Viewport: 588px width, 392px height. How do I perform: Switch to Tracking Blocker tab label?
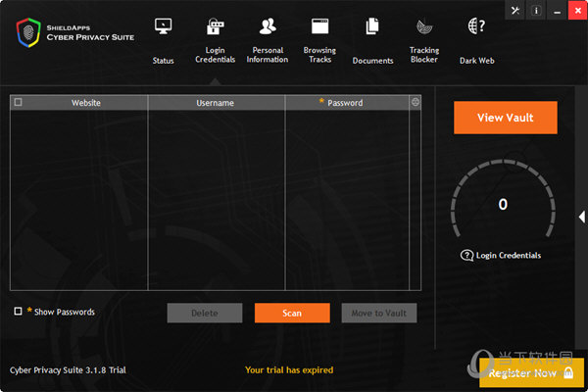point(424,55)
